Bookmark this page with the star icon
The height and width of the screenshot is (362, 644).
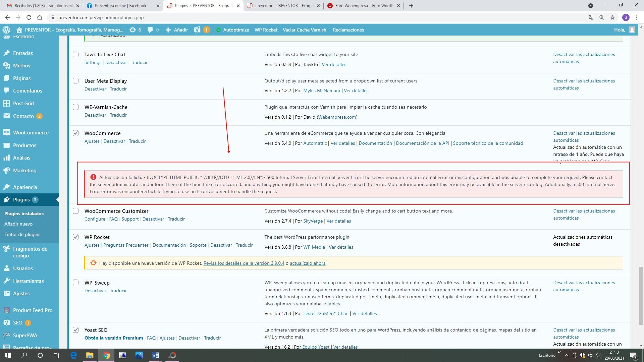click(612, 17)
